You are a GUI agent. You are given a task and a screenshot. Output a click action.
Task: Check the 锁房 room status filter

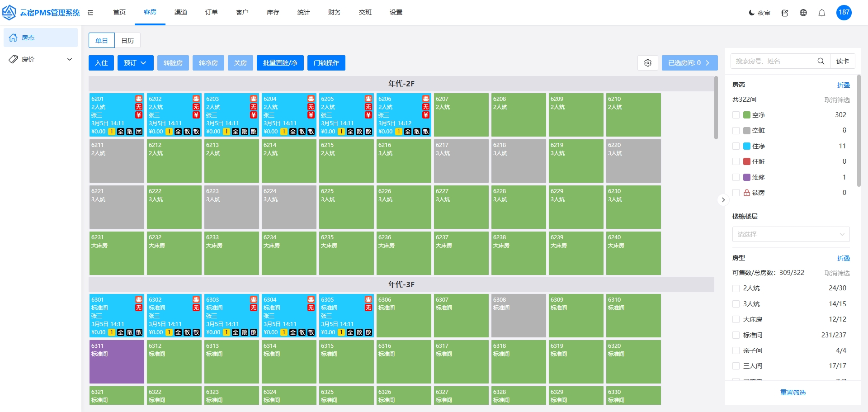pos(736,193)
